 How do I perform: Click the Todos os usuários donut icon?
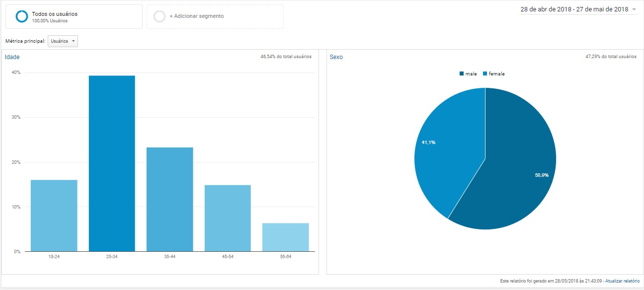click(x=22, y=17)
